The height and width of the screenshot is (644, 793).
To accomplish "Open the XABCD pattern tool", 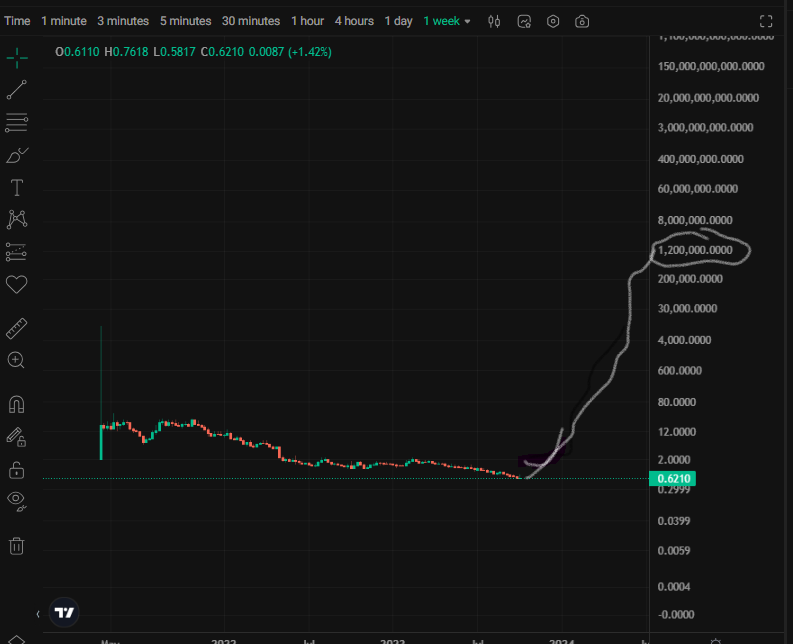I will [17, 219].
